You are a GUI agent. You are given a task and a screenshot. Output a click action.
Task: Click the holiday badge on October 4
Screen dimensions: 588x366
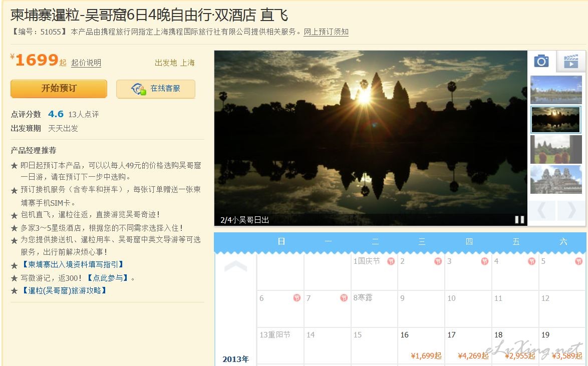click(x=532, y=261)
